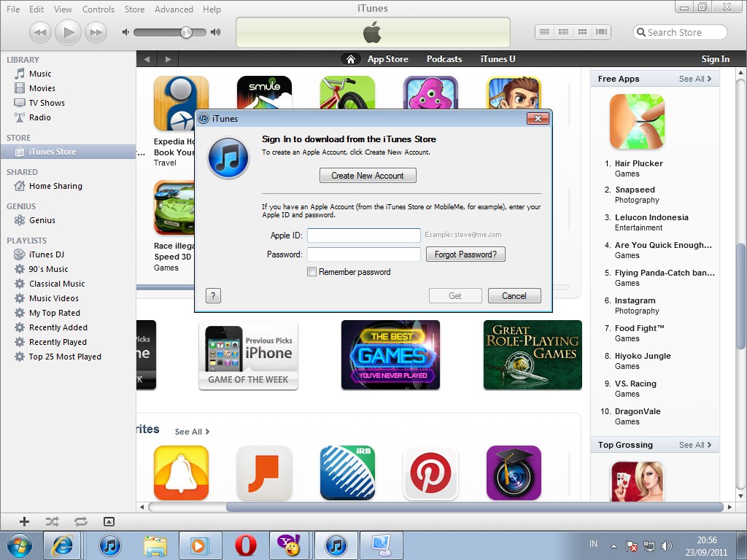The height and width of the screenshot is (560, 747).
Task: Open the Podcasts tab
Action: (444, 59)
